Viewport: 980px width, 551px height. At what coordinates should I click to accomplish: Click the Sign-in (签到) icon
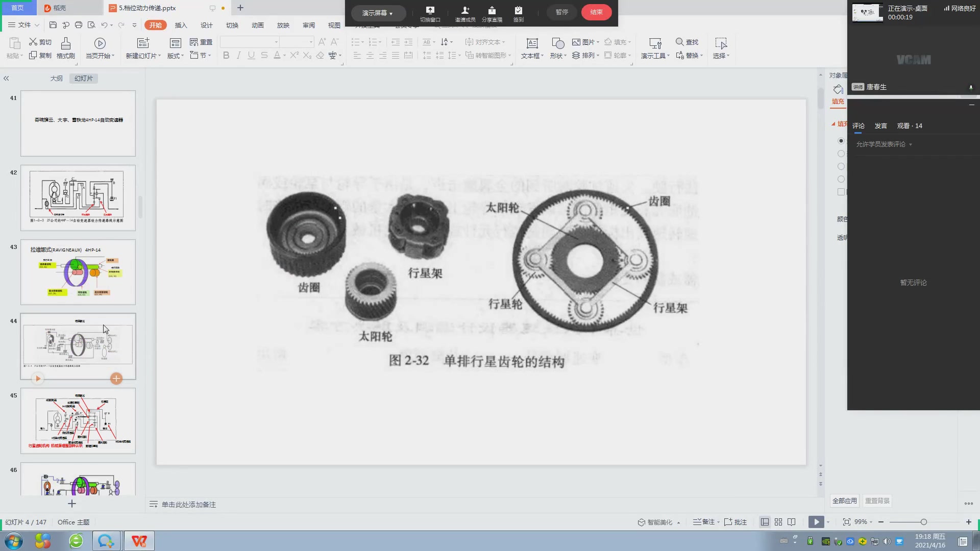tap(518, 10)
